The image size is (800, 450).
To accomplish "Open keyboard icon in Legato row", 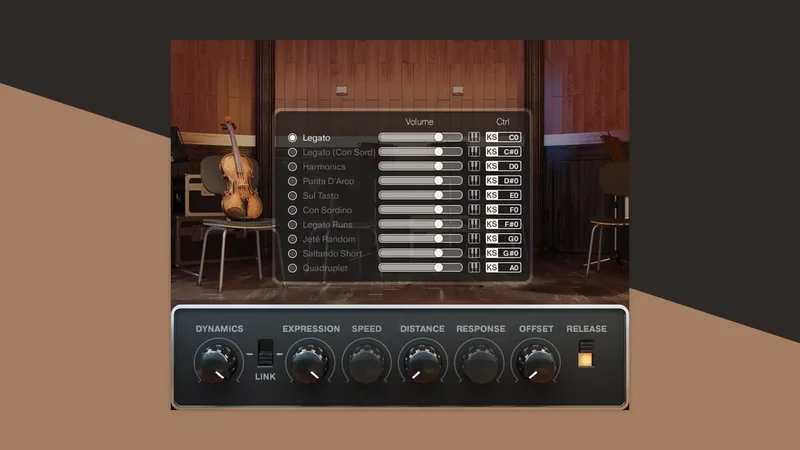I will coord(474,137).
